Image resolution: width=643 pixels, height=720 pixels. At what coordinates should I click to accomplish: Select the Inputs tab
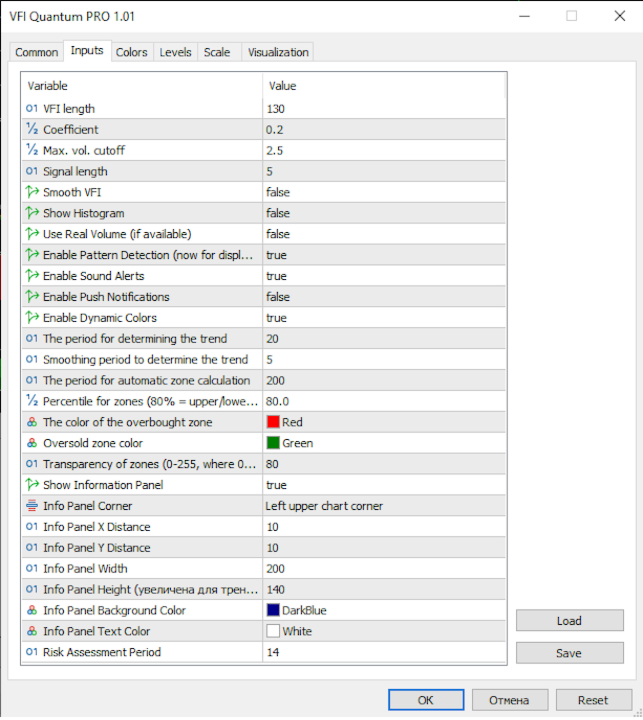(x=87, y=51)
